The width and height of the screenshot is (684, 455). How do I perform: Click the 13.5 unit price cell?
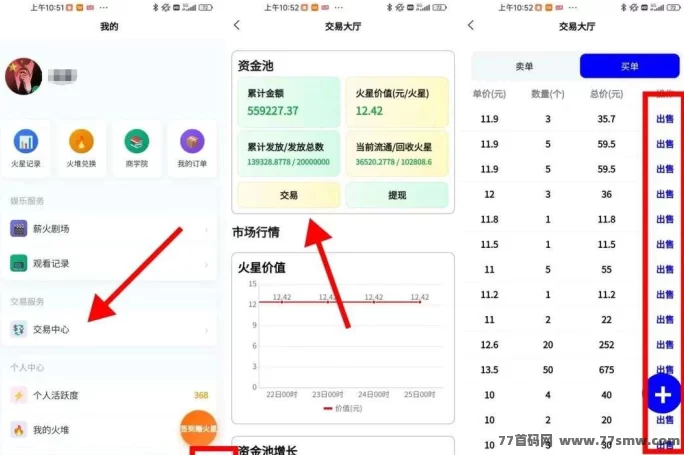pyautogui.click(x=489, y=370)
